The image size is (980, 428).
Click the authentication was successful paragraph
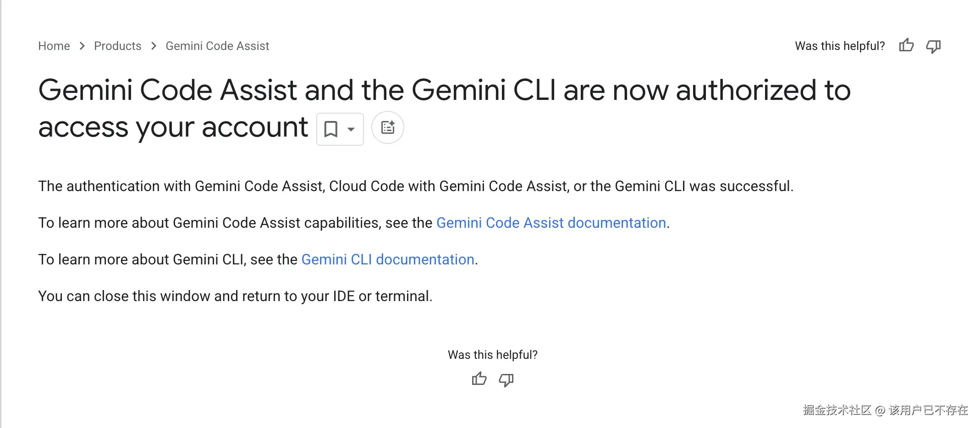(415, 186)
